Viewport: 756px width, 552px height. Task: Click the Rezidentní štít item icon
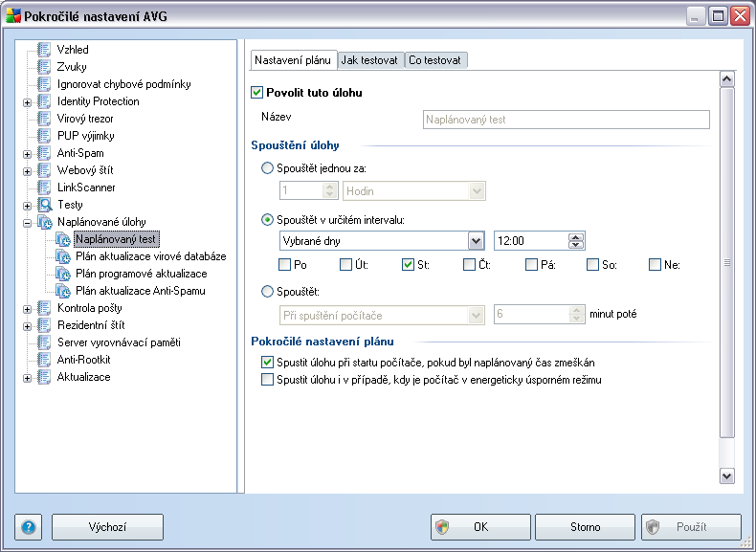coord(44,325)
